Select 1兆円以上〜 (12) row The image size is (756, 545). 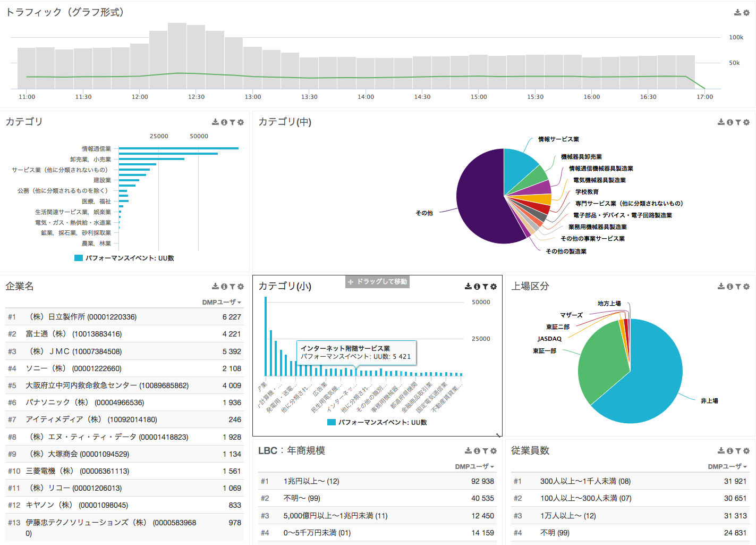click(x=377, y=481)
